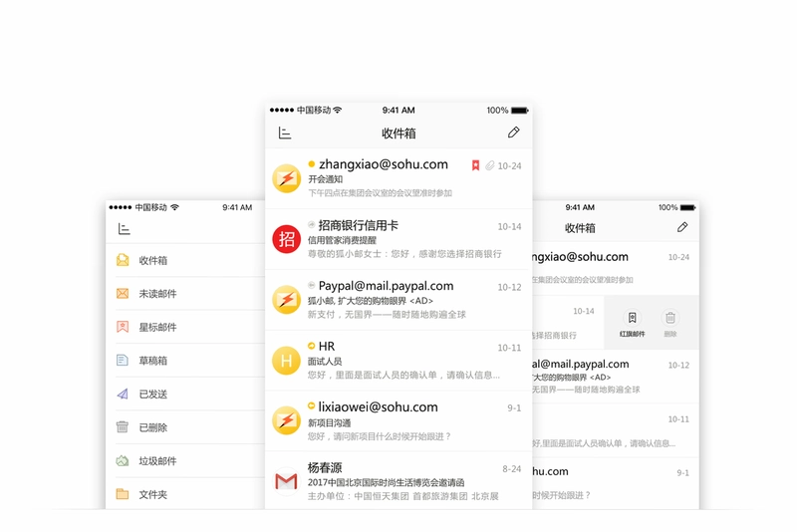The width and height of the screenshot is (797, 532).
Task: Click 8-24 date on 杨春源 email
Action: pyautogui.click(x=511, y=468)
